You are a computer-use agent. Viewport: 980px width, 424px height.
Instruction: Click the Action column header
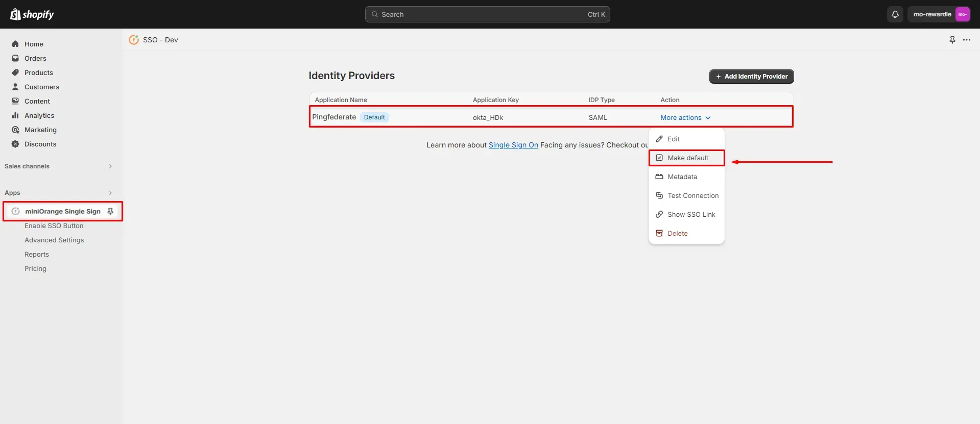[x=670, y=100]
